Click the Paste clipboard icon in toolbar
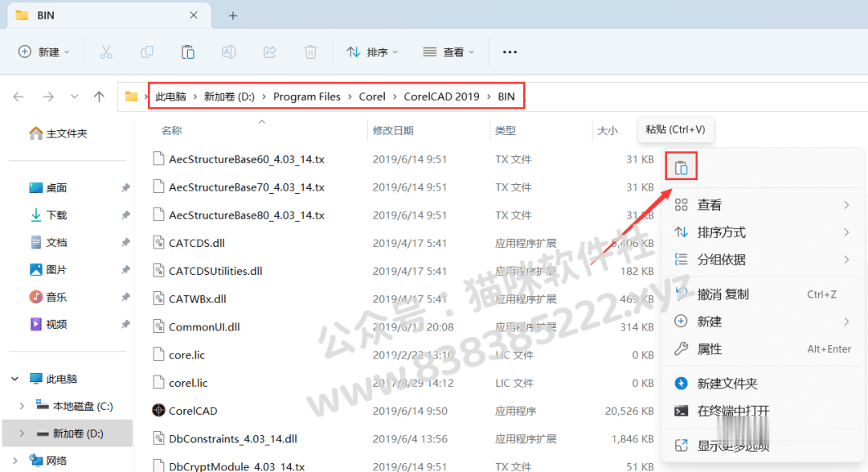Image resolution: width=868 pixels, height=472 pixels. tap(187, 52)
